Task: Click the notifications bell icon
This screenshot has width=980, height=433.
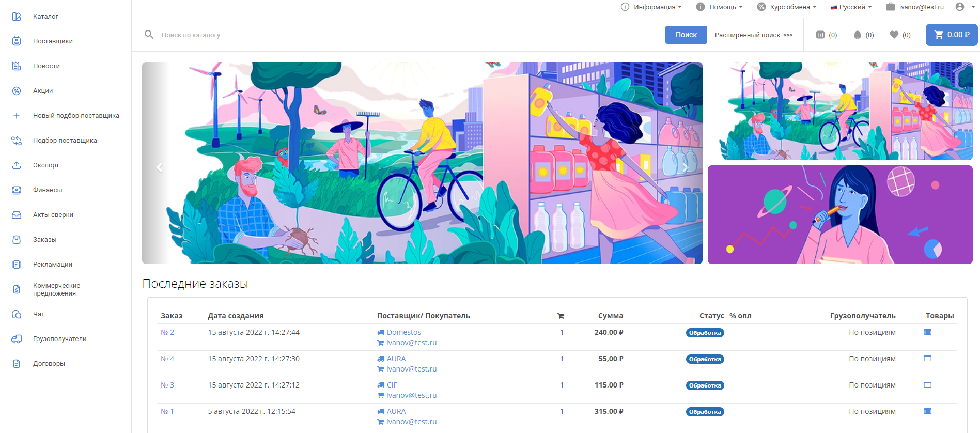Action: coord(858,35)
